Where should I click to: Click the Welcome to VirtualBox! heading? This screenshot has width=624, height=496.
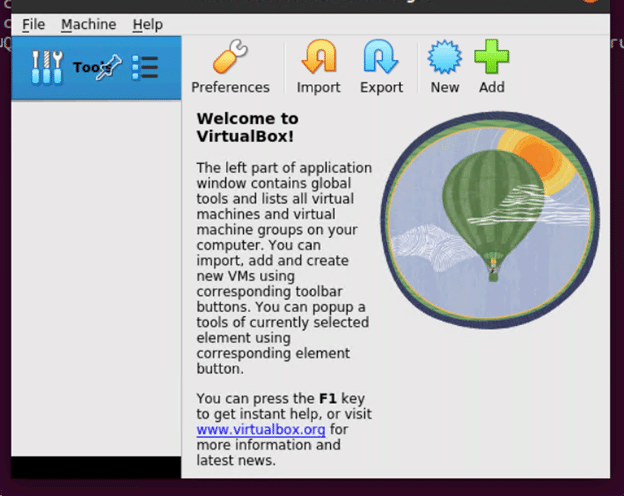click(248, 127)
